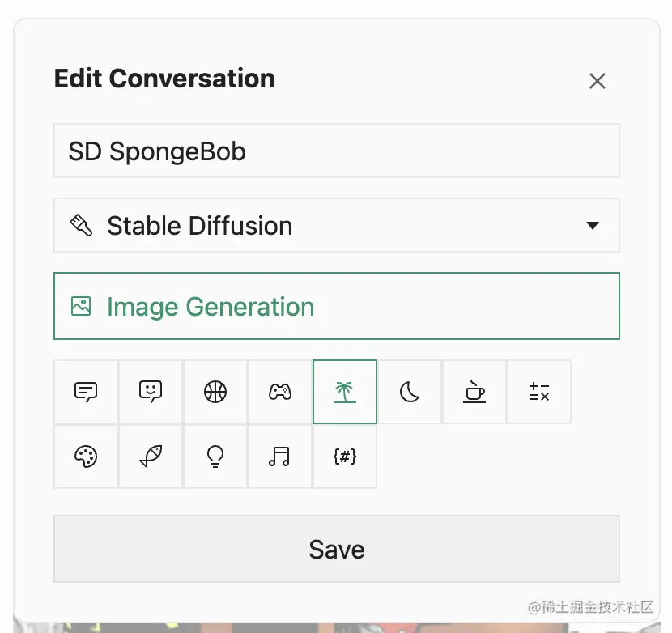Select the chat bubble avatar icon
672x633 pixels.
(x=85, y=391)
